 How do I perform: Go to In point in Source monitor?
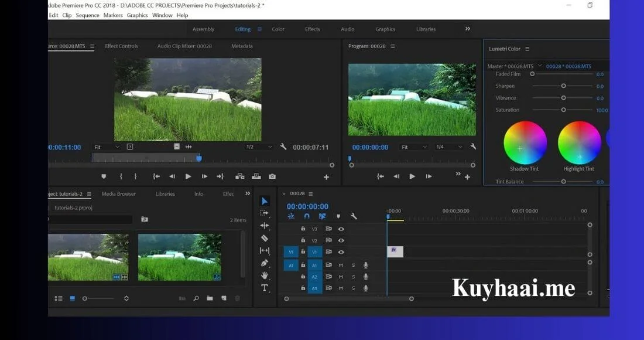(156, 176)
